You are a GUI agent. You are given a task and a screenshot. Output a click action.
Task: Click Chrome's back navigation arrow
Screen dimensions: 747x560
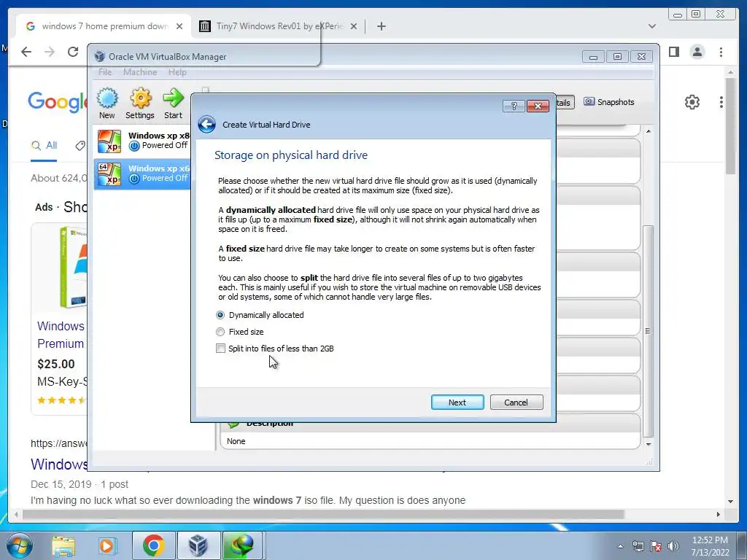[26, 52]
